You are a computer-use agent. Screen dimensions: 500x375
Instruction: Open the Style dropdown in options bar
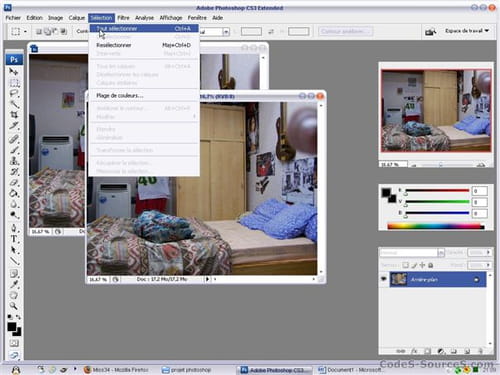coord(226,32)
